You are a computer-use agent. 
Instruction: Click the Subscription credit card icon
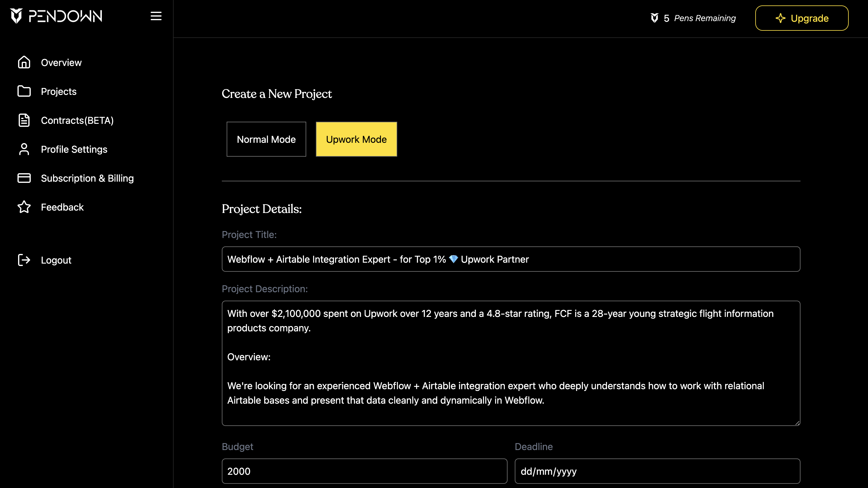click(x=24, y=178)
